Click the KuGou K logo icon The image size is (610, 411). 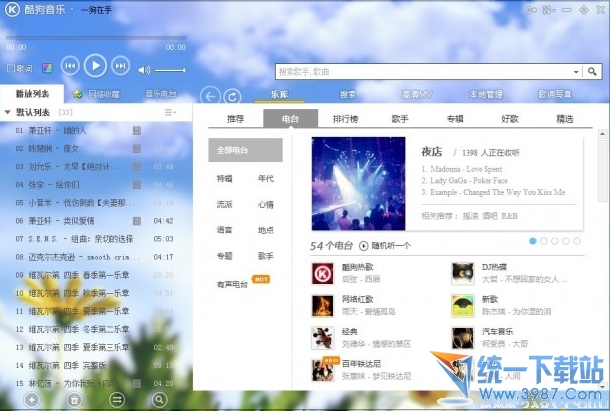pyautogui.click(x=12, y=9)
